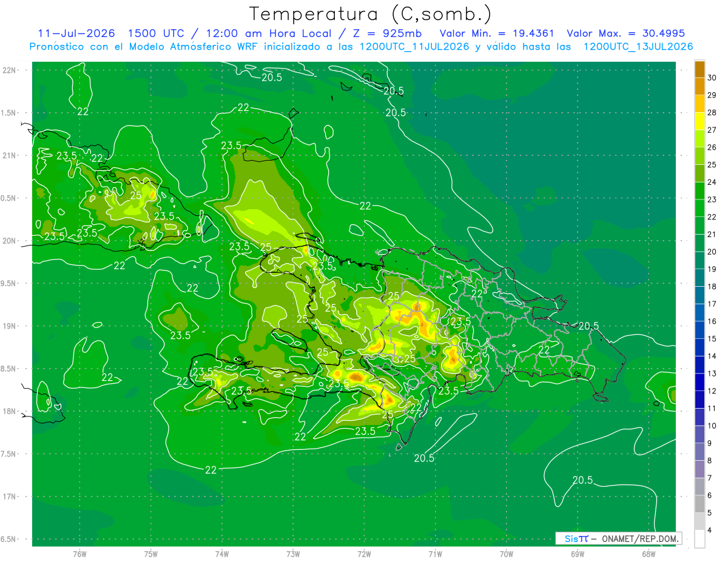Click the color scale label '24'
The height and width of the screenshot is (562, 728).
tap(712, 182)
